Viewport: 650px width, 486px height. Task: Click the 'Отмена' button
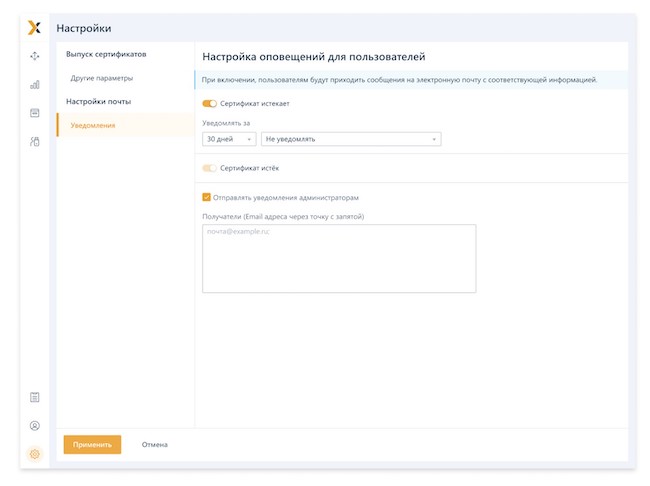[x=154, y=444]
